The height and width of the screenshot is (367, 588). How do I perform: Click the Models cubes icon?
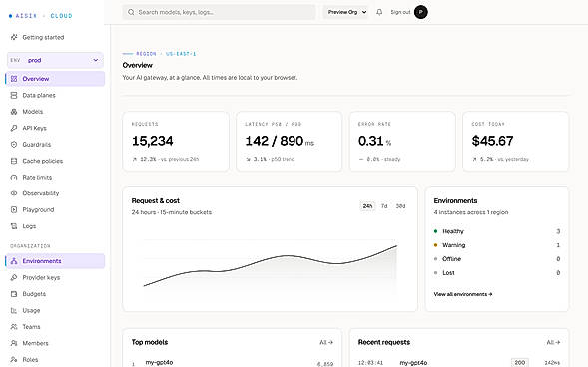[14, 112]
